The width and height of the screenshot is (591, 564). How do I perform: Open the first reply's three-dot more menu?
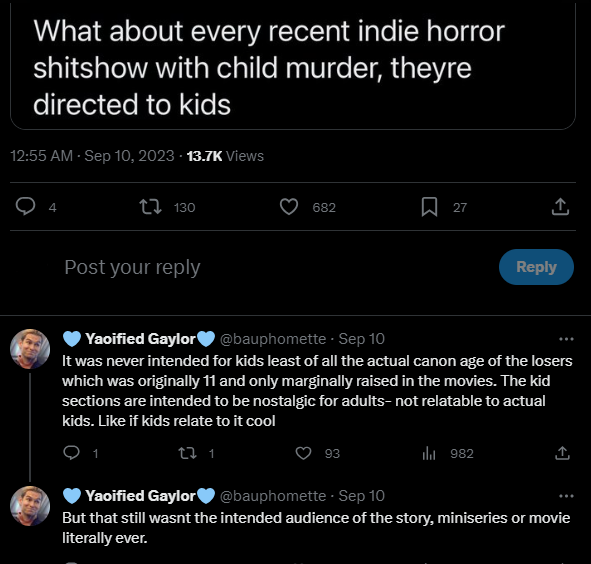pos(566,339)
